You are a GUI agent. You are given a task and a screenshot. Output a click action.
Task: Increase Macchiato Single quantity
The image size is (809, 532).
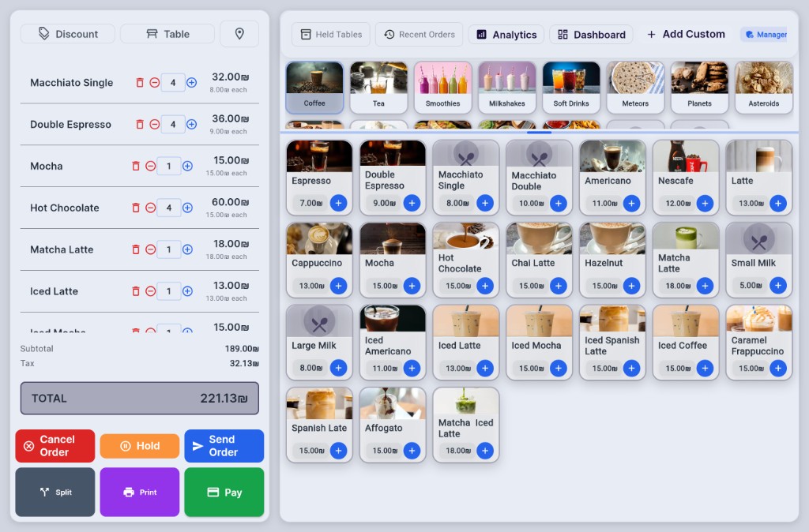[191, 82]
